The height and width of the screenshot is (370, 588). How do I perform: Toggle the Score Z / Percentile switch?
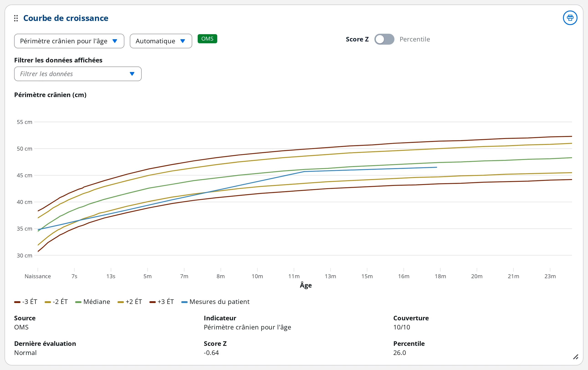coord(384,39)
